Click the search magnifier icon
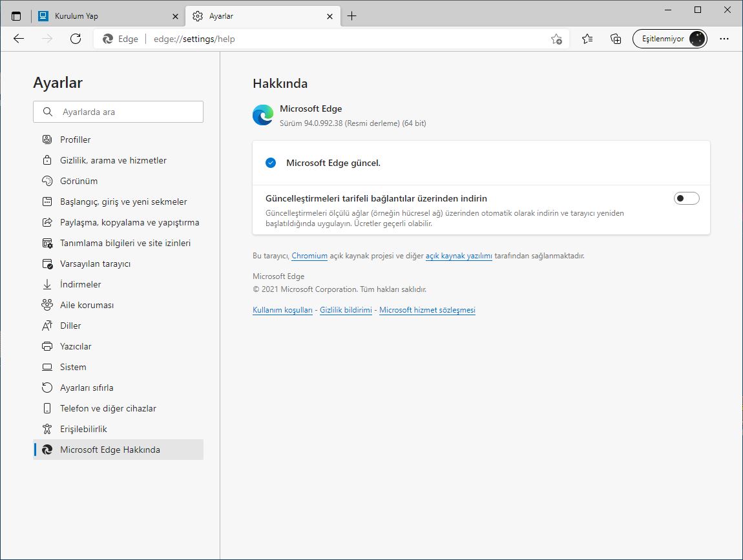Viewport: 743px width, 560px height. pyautogui.click(x=47, y=112)
